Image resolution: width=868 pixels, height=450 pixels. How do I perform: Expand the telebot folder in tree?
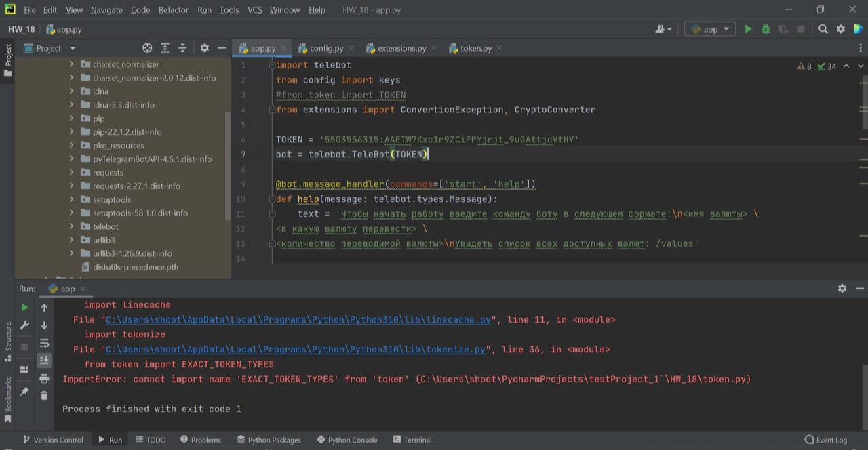71,226
